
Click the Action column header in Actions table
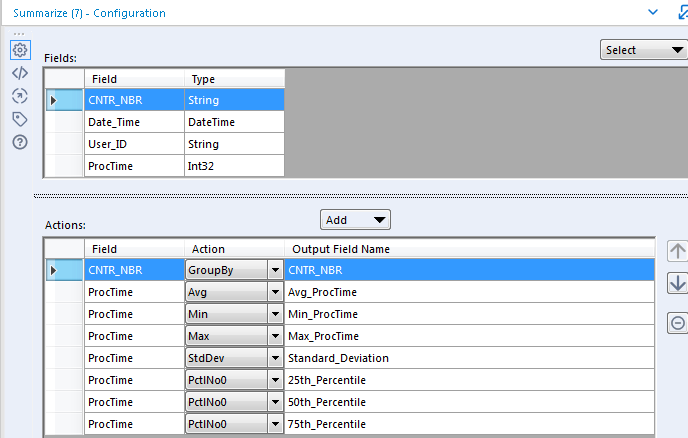coord(234,249)
